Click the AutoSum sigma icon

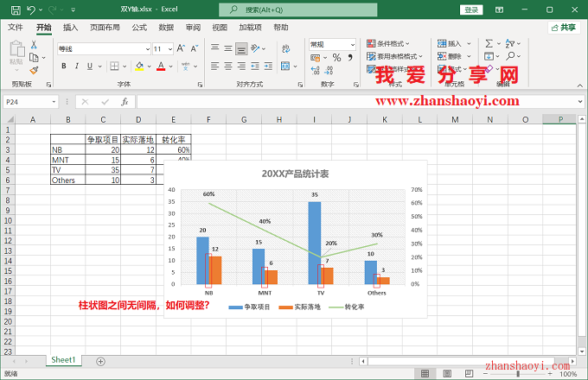coord(489,43)
